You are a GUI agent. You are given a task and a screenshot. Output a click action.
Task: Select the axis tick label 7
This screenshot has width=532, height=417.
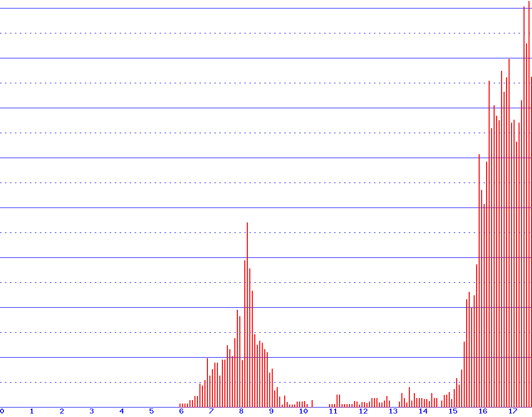pyautogui.click(x=211, y=411)
